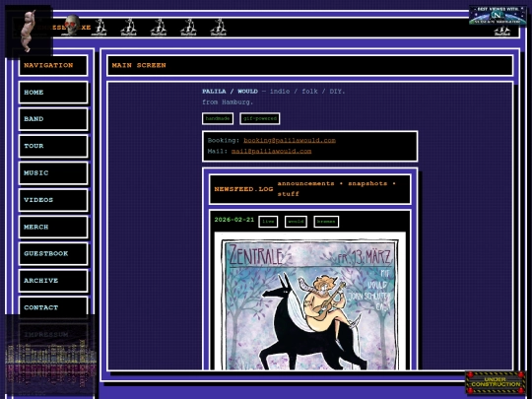The height and width of the screenshot is (399, 532).
Task: Open the GUESTBOOK
Action: pyautogui.click(x=53, y=253)
